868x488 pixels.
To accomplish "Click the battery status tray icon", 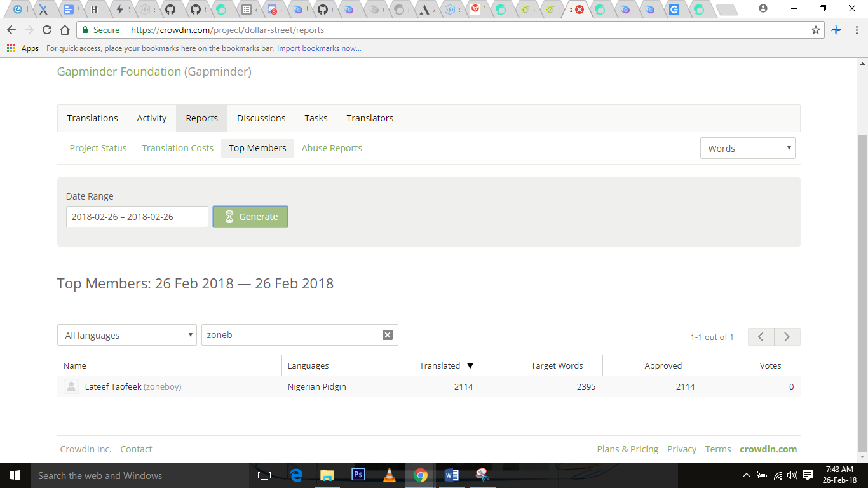I will [x=762, y=475].
